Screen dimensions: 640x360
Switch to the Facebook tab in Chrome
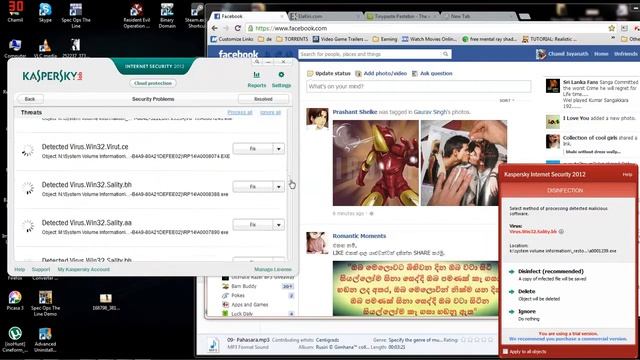[247, 16]
